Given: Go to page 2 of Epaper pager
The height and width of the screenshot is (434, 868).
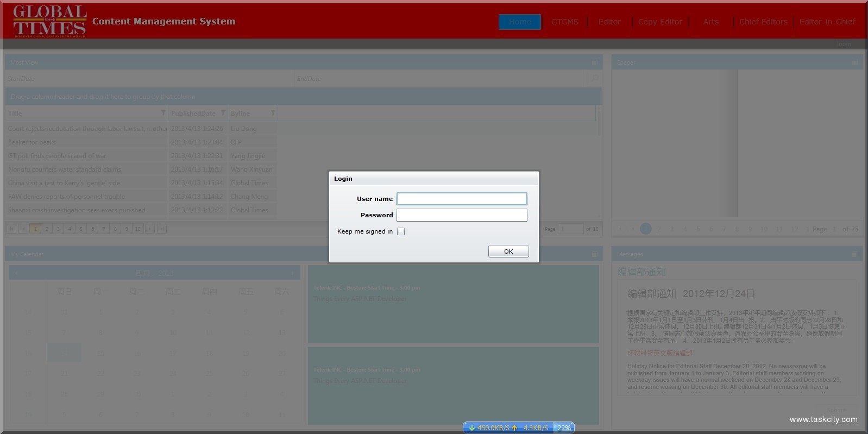Looking at the screenshot, I should 659,229.
